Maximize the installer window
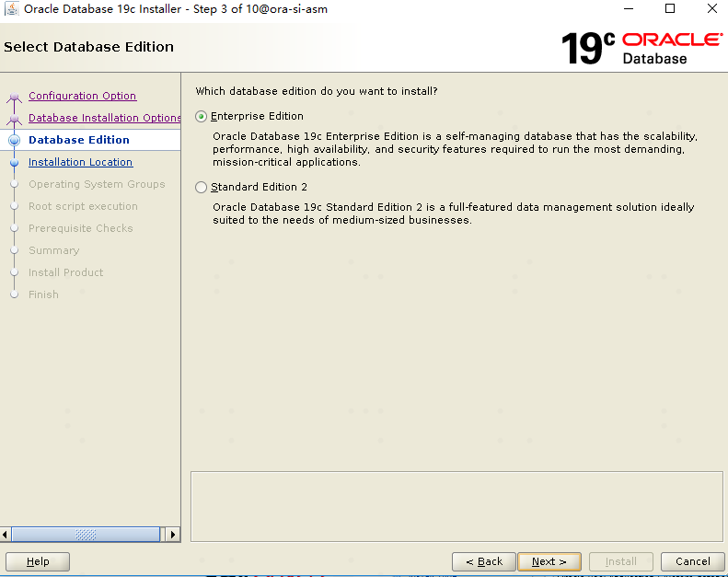Viewport: 728px width, 577px height. click(670, 9)
